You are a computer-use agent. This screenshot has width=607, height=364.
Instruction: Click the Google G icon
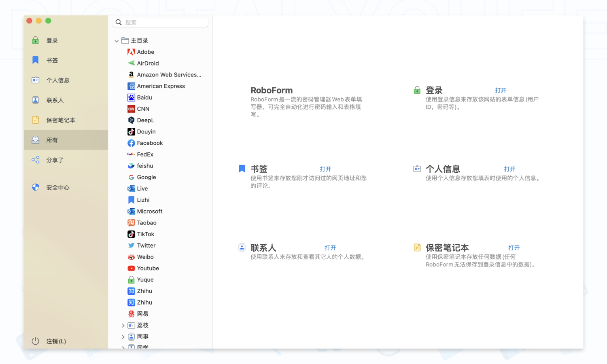[131, 177]
